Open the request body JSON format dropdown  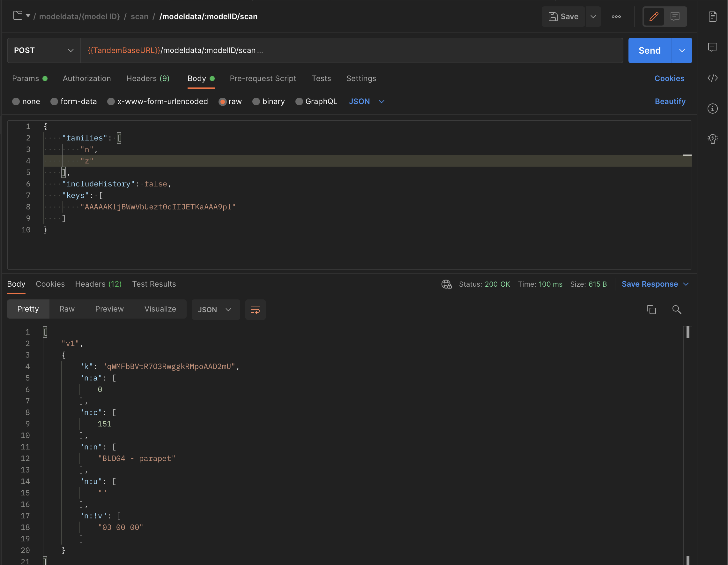tap(367, 102)
